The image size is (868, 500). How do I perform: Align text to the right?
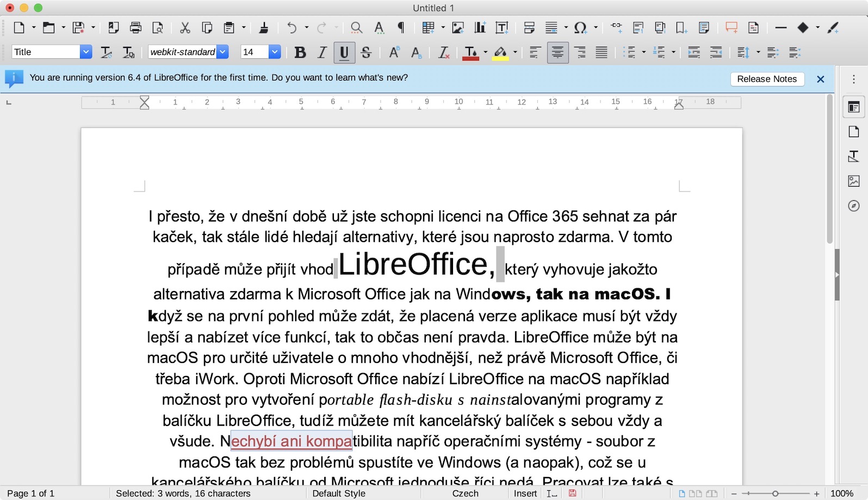(580, 52)
